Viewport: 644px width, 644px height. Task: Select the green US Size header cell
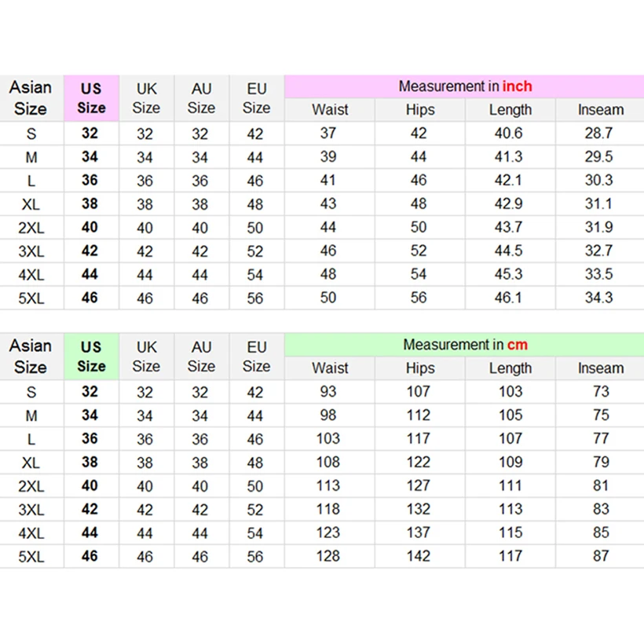[91, 357]
